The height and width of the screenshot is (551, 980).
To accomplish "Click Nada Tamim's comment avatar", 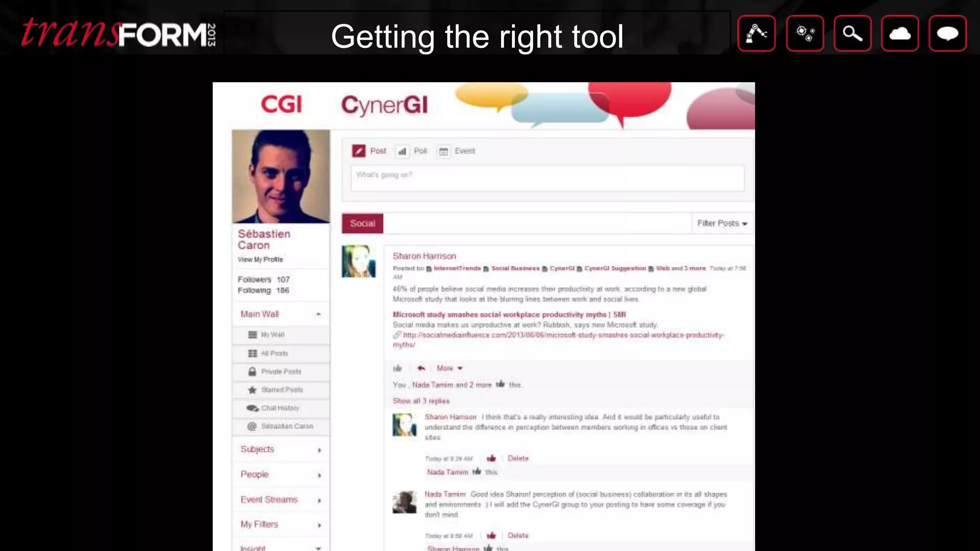I will (x=404, y=502).
